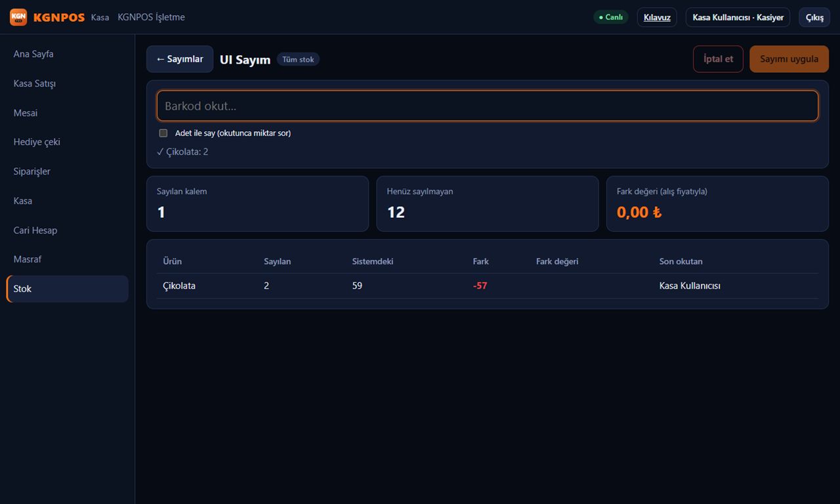Click the KGN logo icon

point(18,17)
